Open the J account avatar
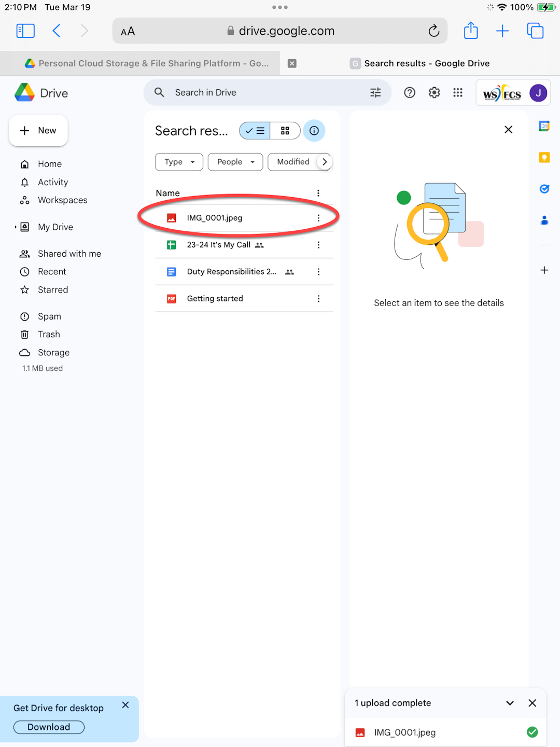Screen dimensions: 560x747 click(538, 93)
